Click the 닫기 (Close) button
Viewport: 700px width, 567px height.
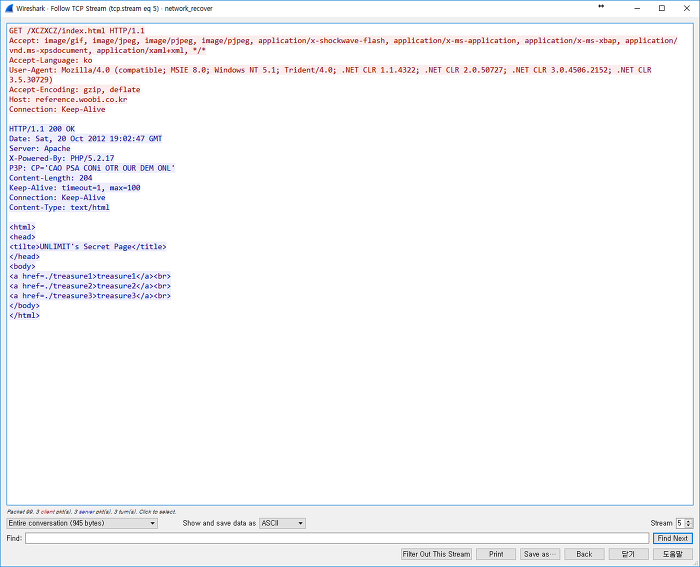(x=628, y=554)
